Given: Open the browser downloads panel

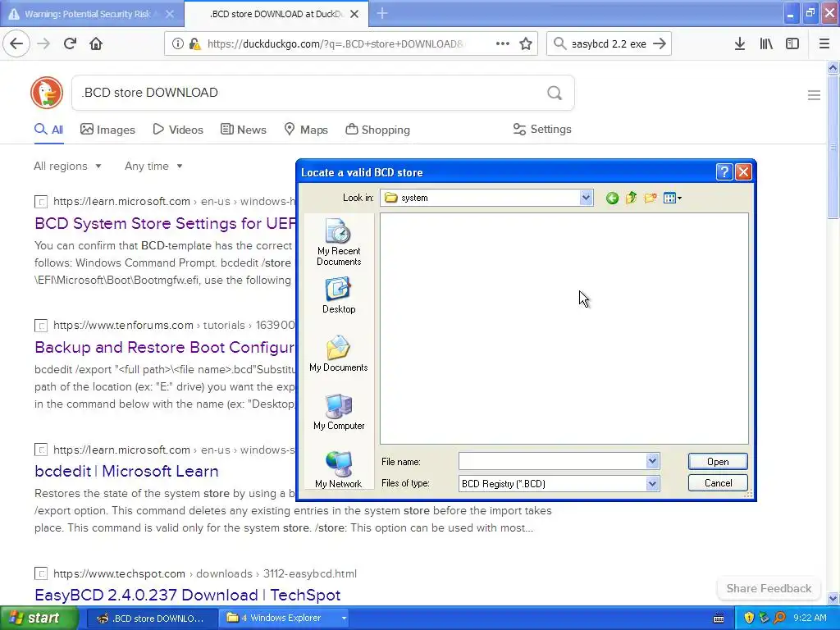Looking at the screenshot, I should click(x=740, y=44).
